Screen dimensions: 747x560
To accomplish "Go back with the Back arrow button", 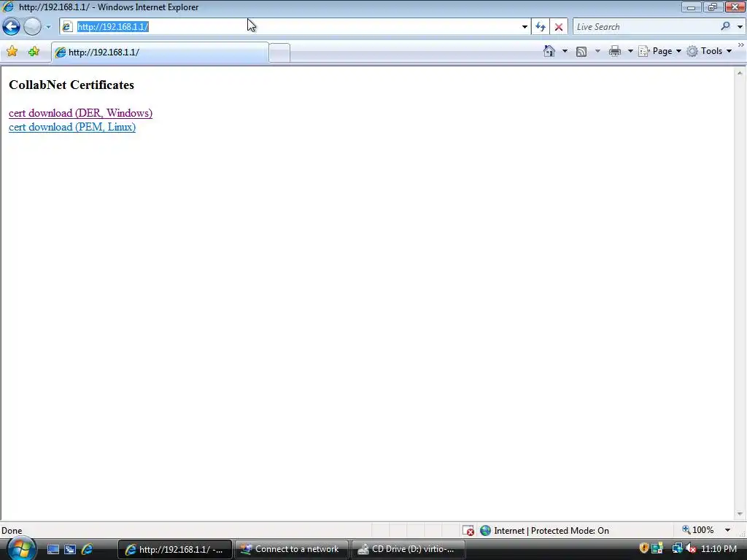I will tap(12, 27).
